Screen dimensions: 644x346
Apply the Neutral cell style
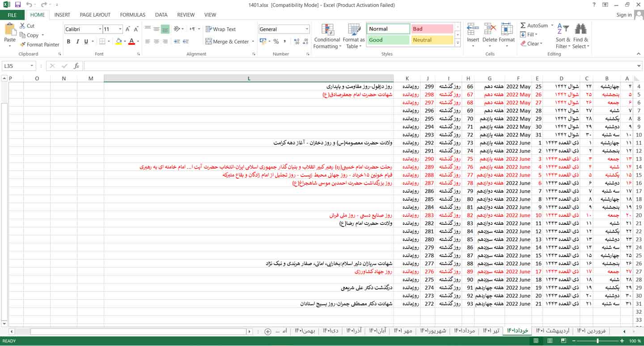click(432, 40)
